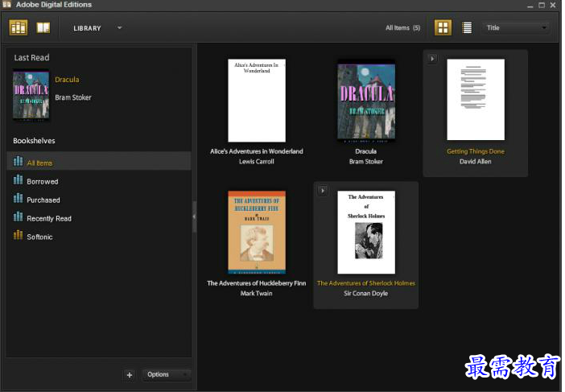Click Adobe Digital Editions app icon

7,4
